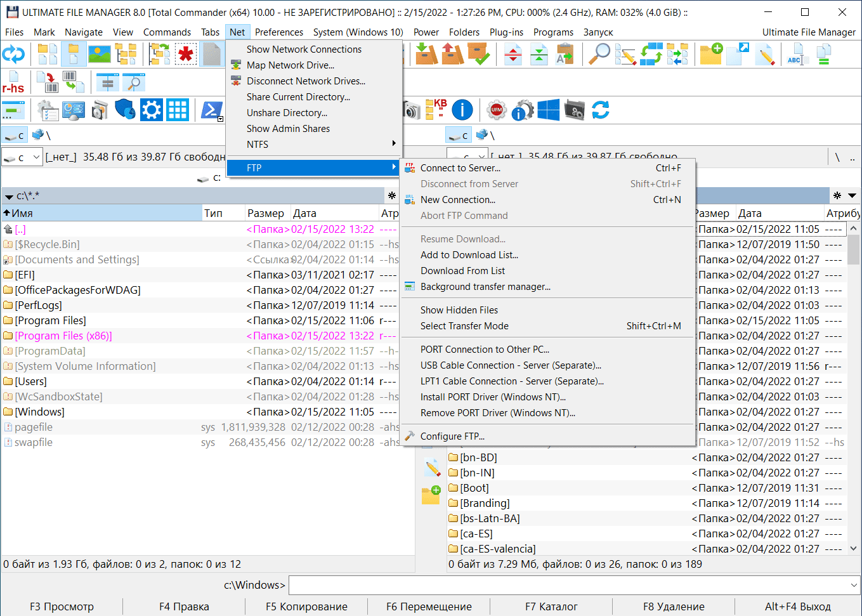Click the red asterisk selection icon
The width and height of the screenshot is (862, 616).
coord(185,55)
